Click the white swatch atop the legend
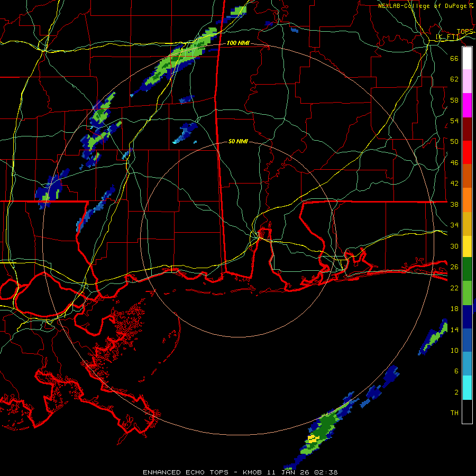Screen dimensions: 476x476 467,58
